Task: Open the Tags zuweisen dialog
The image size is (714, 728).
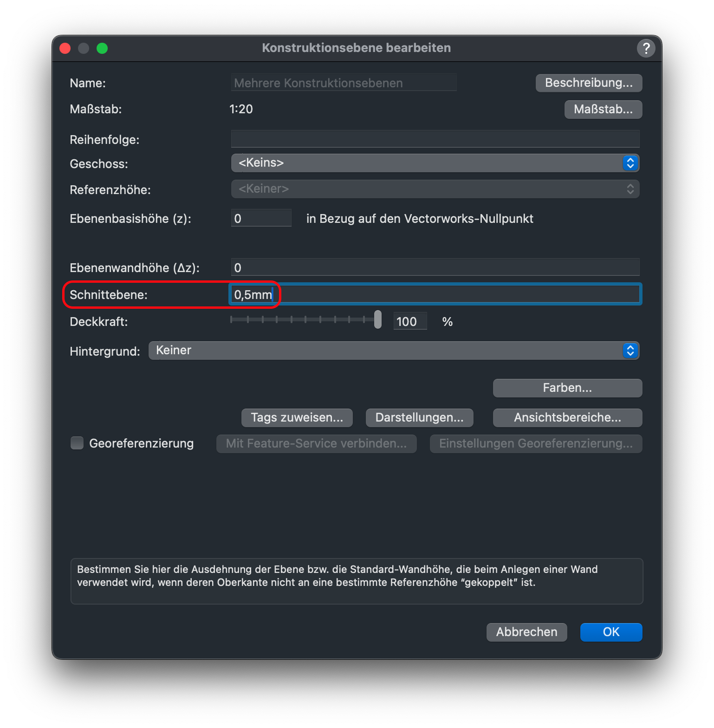Action: click(x=297, y=417)
